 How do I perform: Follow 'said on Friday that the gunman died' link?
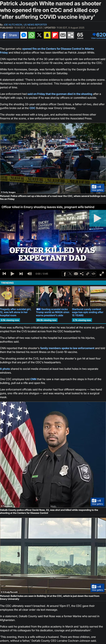60,94
